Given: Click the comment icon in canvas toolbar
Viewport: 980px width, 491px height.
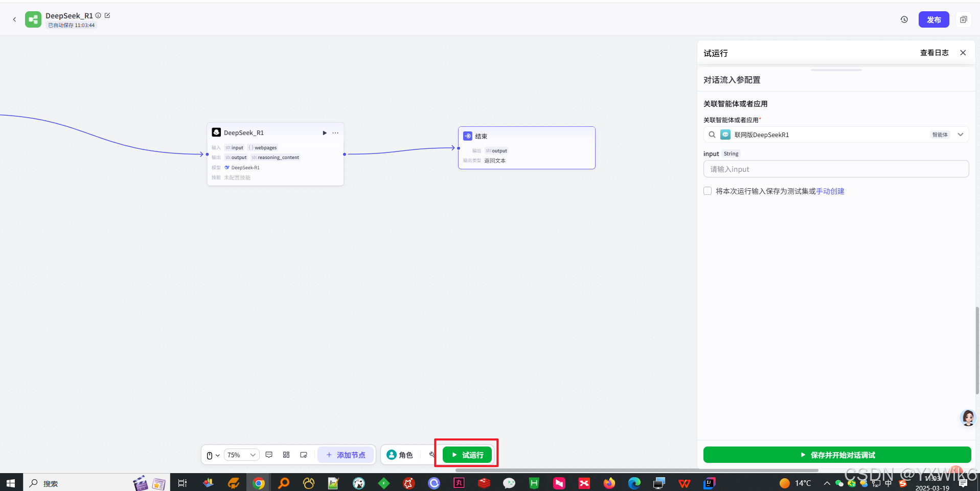Looking at the screenshot, I should point(269,455).
